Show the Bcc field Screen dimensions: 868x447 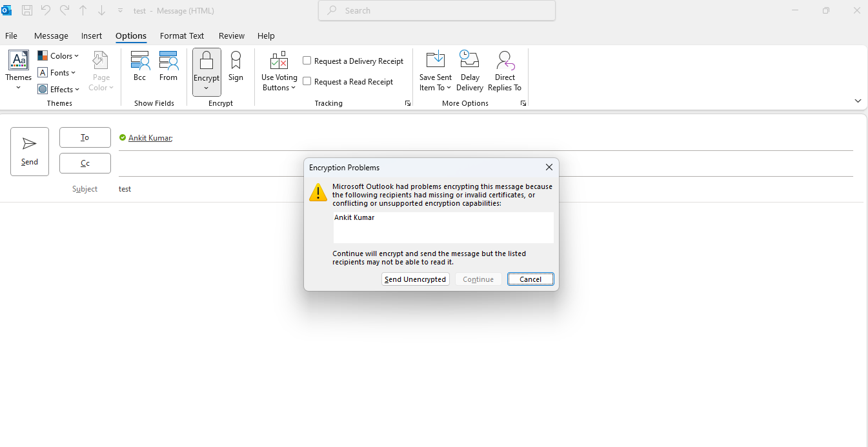(140, 66)
